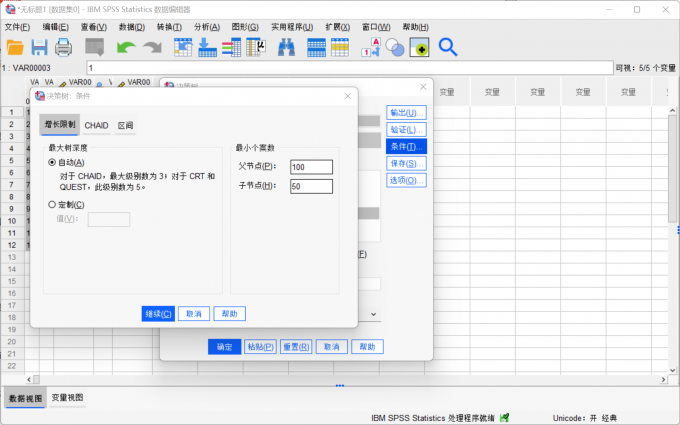The width and height of the screenshot is (680, 425).
Task: Click 继续(C) in criteria dialog
Action: (x=158, y=314)
